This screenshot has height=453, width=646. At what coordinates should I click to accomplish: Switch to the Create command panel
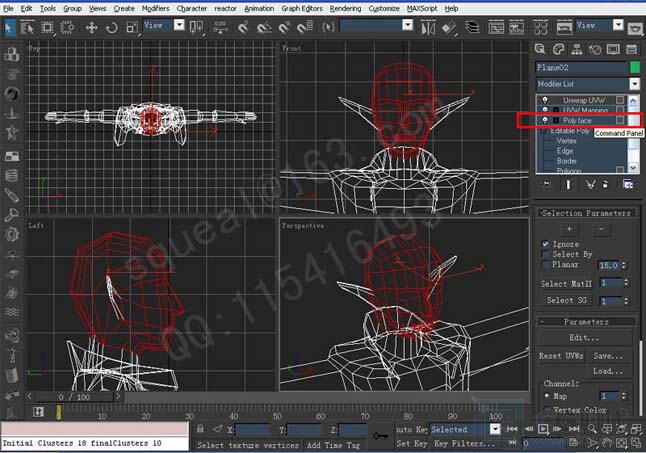click(x=540, y=49)
